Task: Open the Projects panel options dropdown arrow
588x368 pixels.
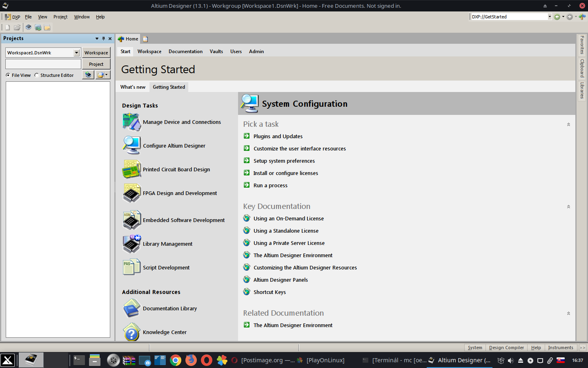Action: coord(97,38)
